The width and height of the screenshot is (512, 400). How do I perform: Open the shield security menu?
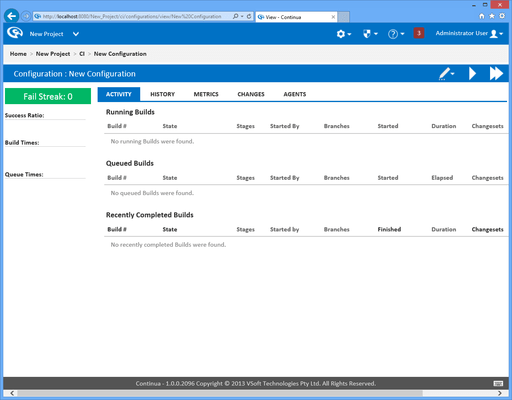pyautogui.click(x=370, y=34)
